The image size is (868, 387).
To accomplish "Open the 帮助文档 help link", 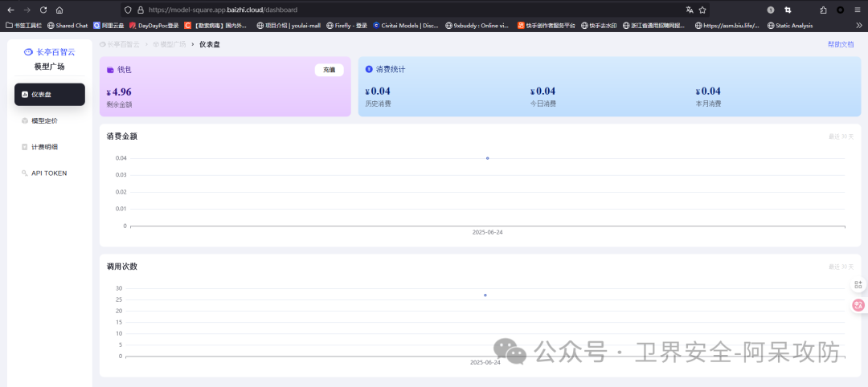I will point(841,44).
